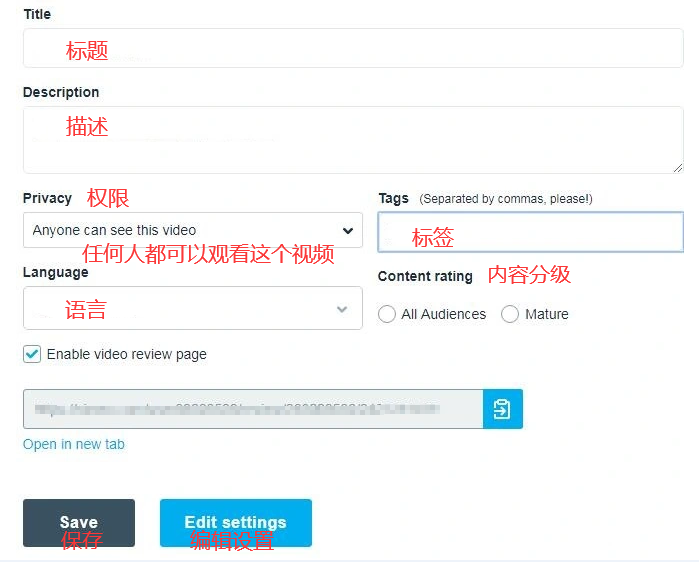This screenshot has height=562, width=699.
Task: Focus the Title input field
Action: (353, 48)
